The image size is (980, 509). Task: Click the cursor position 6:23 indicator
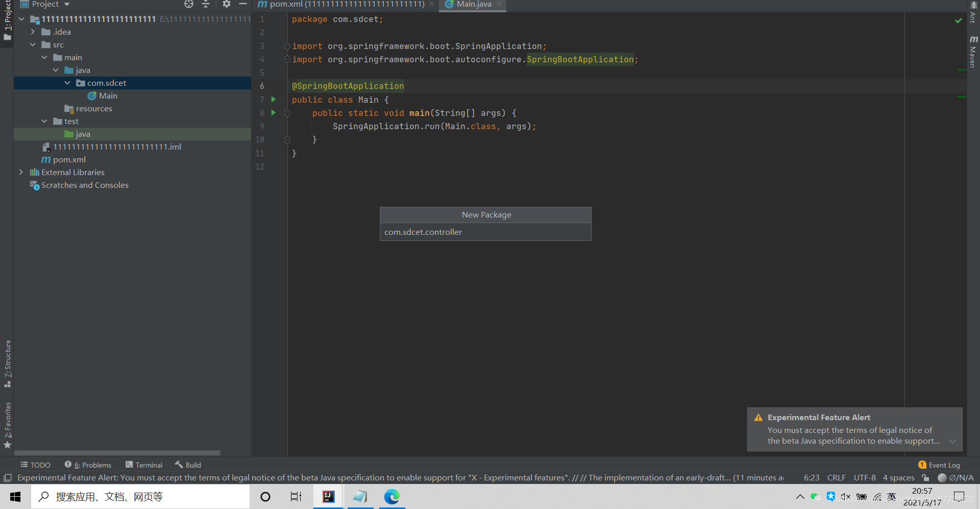(x=812, y=478)
